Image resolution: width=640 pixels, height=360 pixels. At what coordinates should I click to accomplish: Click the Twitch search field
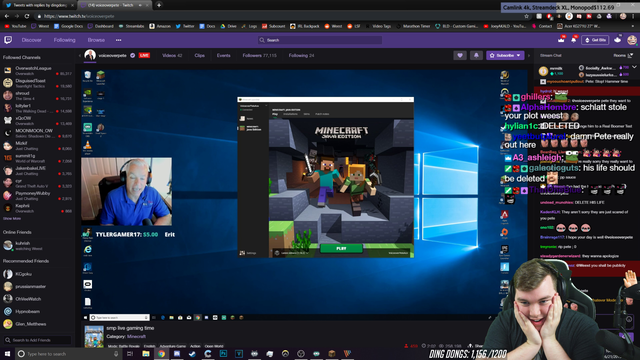coord(320,40)
